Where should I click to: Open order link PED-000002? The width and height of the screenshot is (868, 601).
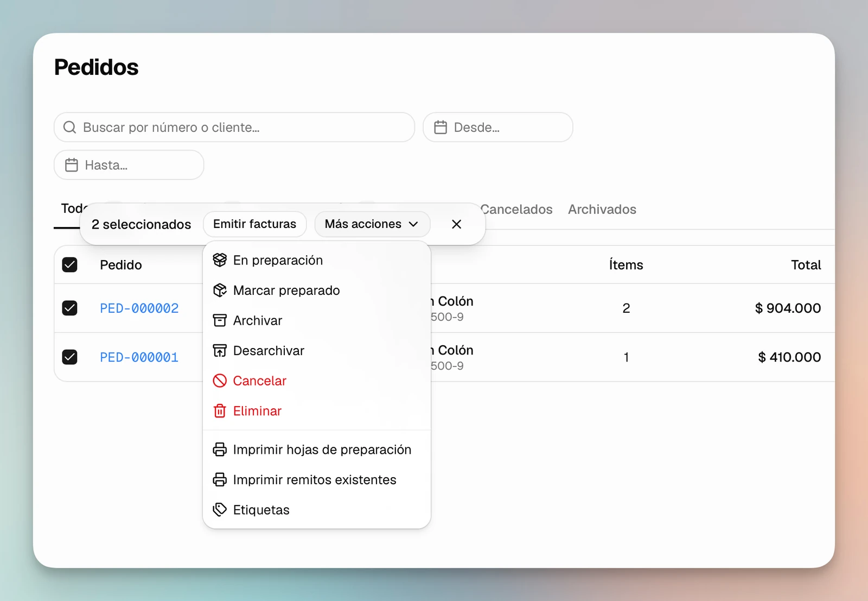click(x=139, y=308)
